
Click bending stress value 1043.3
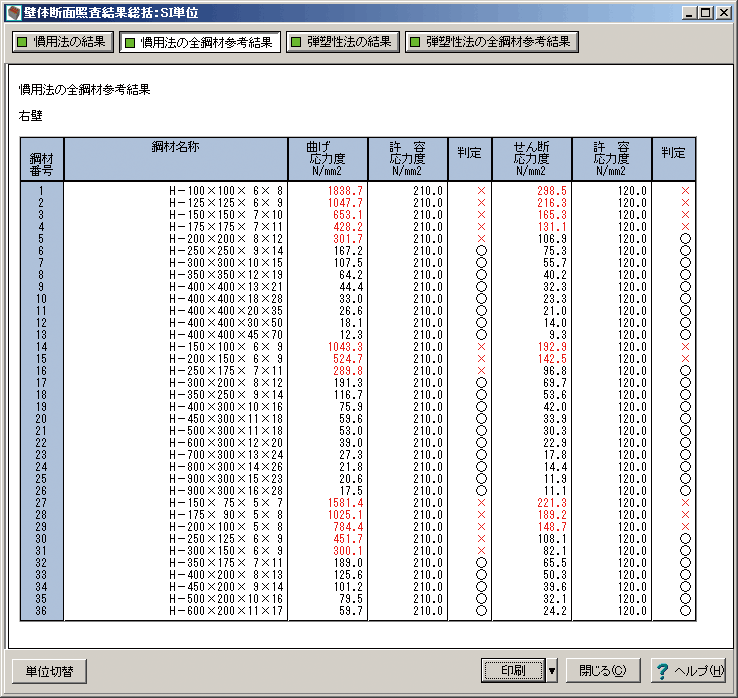point(345,347)
